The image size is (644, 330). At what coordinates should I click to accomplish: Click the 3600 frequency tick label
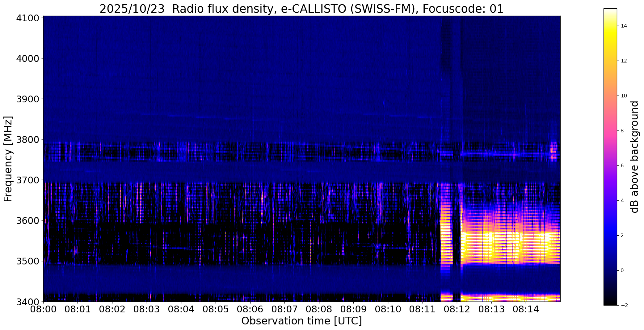click(27, 221)
